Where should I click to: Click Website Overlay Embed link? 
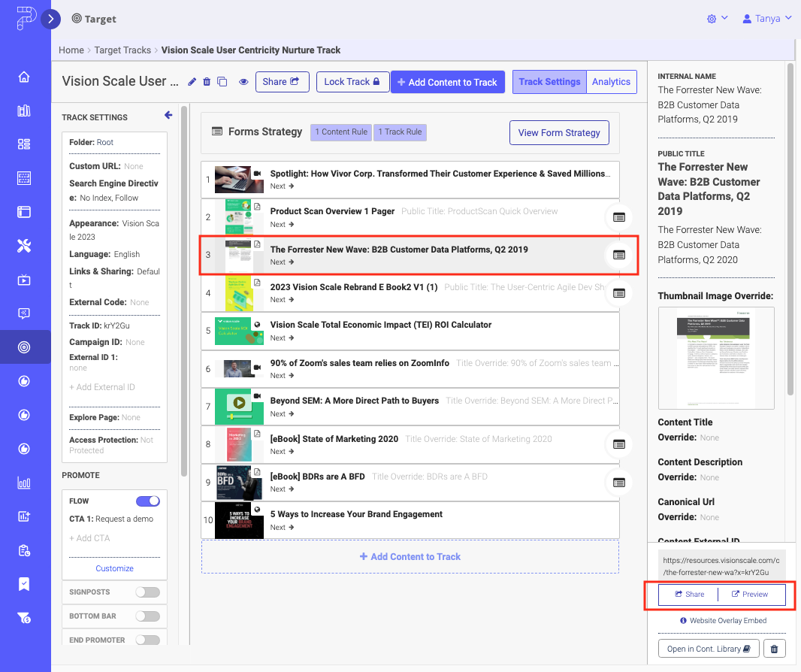pos(723,620)
